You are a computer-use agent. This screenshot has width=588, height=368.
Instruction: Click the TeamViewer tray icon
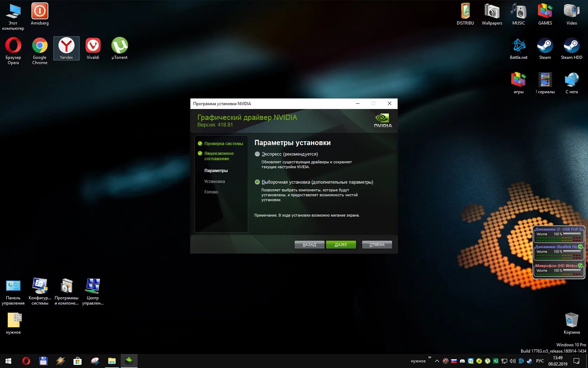[471, 361]
